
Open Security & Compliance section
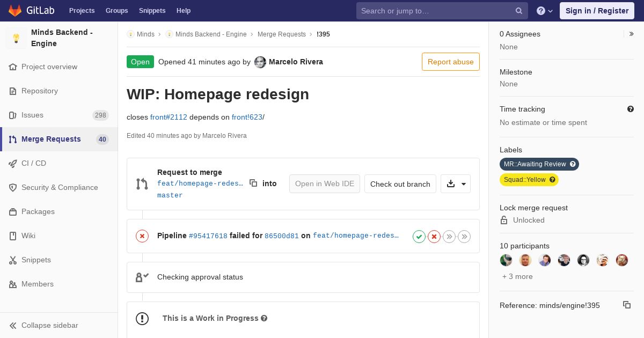[x=58, y=187]
